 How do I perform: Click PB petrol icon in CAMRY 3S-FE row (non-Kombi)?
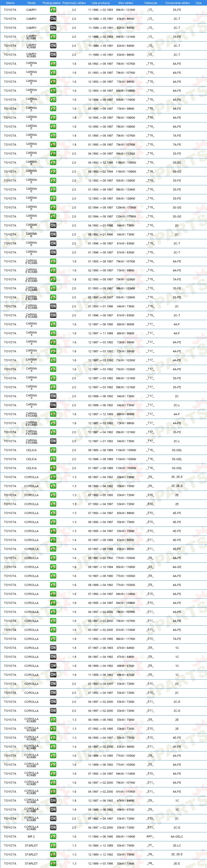(53, 10)
